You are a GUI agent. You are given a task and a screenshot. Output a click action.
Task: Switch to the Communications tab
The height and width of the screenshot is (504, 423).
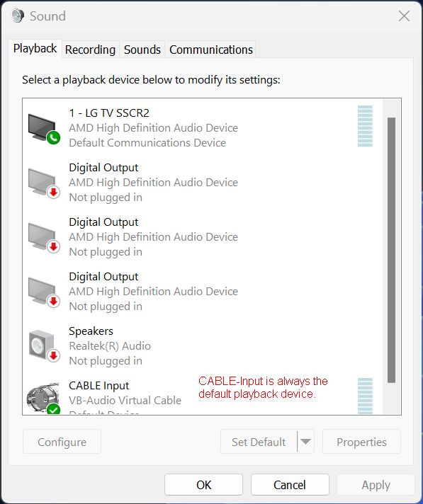[211, 50]
